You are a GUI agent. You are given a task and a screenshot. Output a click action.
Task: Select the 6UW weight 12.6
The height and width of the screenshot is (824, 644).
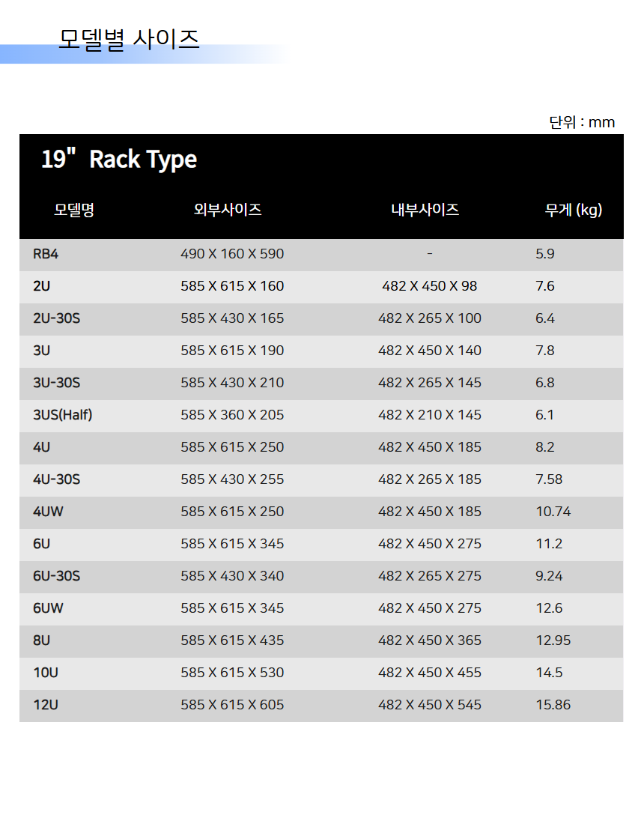549,608
